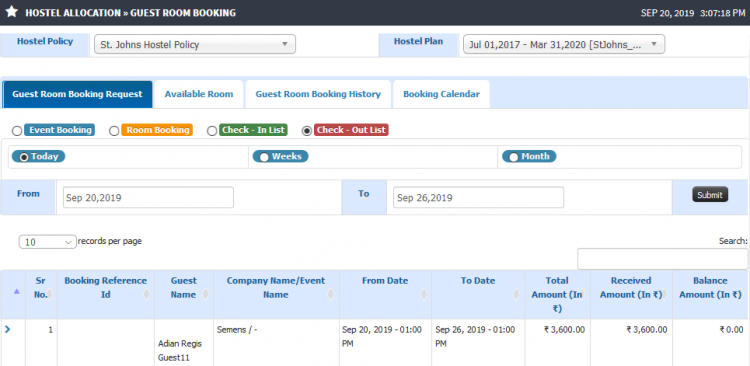This screenshot has height=366, width=750.
Task: Sort table by From Date column
Action: pos(385,295)
